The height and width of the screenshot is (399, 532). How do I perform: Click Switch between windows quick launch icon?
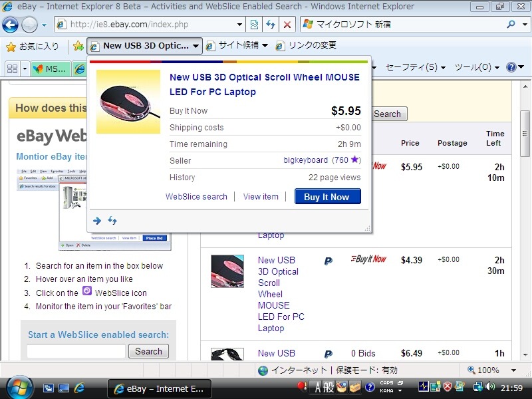48,388
